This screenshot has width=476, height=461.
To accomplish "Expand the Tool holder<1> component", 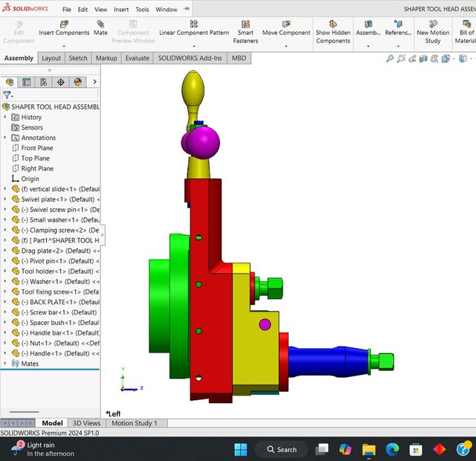I will (5, 271).
